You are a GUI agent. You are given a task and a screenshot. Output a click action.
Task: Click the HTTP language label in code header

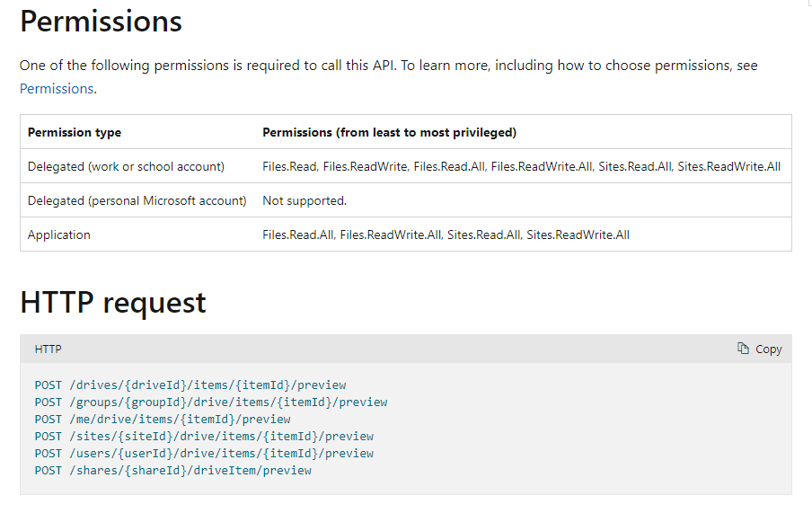(49, 349)
